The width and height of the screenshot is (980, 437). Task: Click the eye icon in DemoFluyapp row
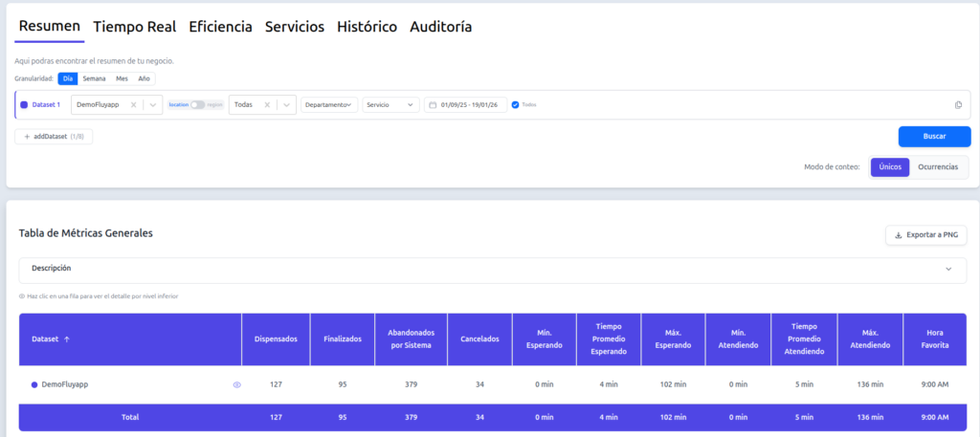tap(237, 384)
